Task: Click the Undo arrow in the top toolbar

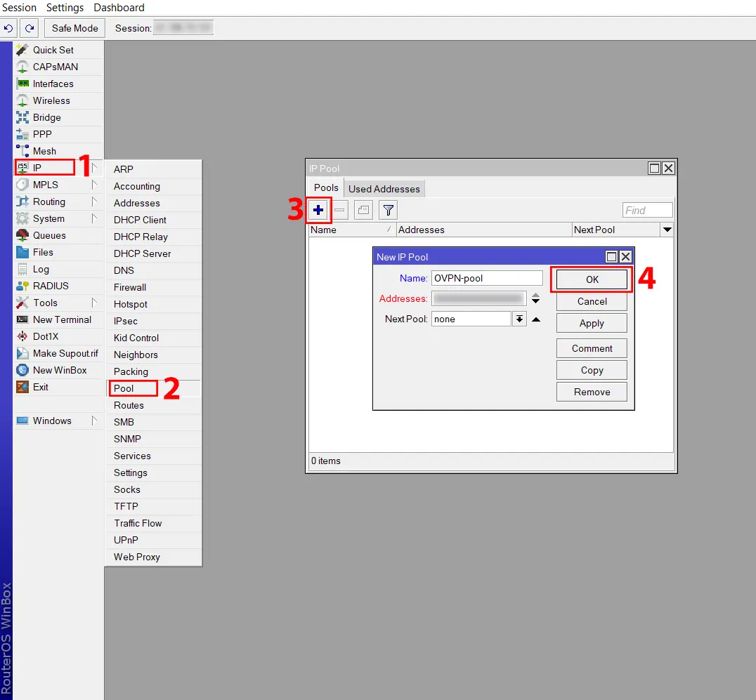Action: point(8,28)
